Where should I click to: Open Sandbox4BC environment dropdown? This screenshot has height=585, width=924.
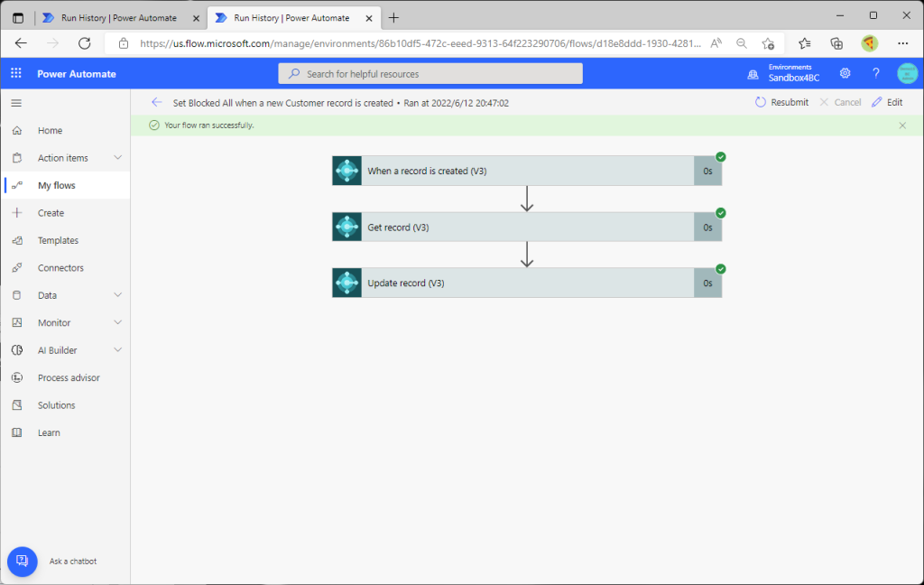794,78
